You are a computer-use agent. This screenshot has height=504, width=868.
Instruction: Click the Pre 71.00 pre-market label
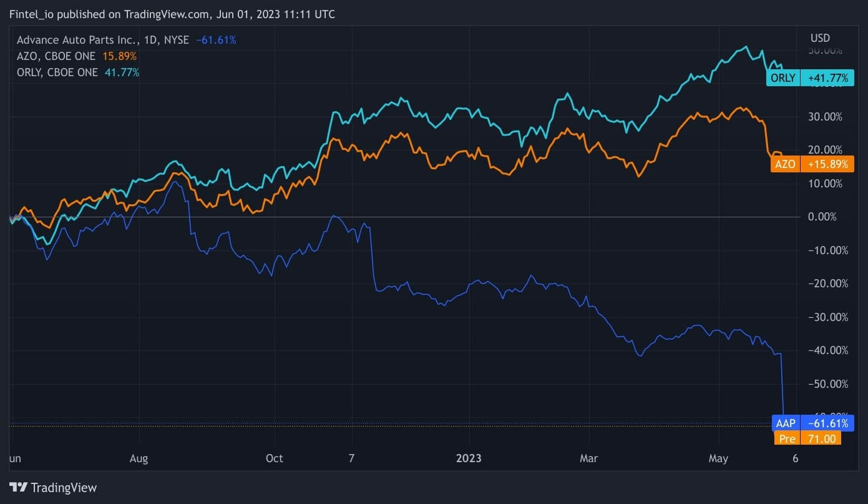point(807,438)
